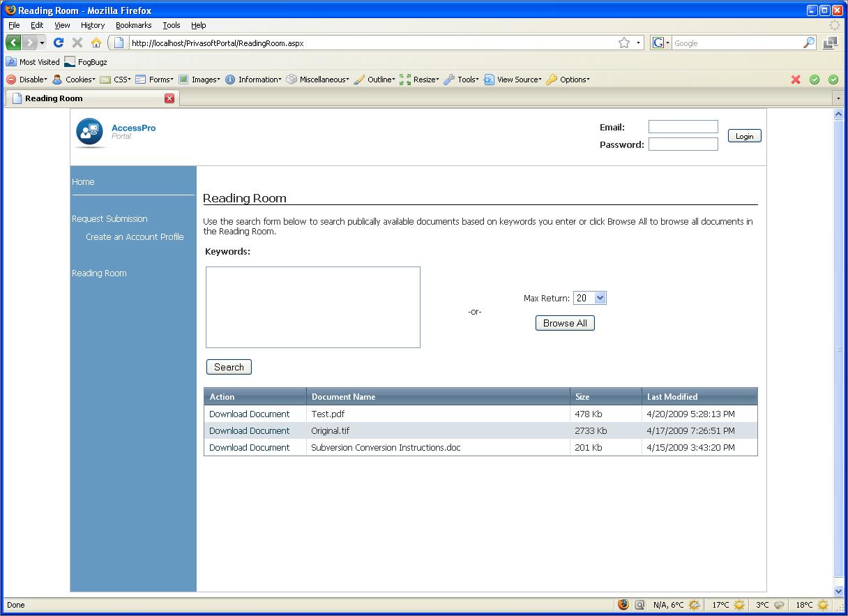Download Subversion Conversion Instructions.doc
This screenshot has height=616, width=848.
pyautogui.click(x=249, y=448)
